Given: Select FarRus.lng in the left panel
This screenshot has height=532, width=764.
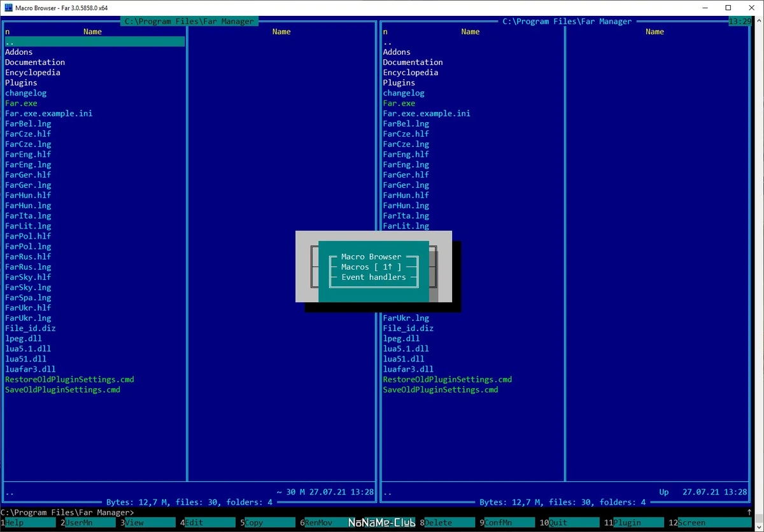Looking at the screenshot, I should pyautogui.click(x=28, y=267).
